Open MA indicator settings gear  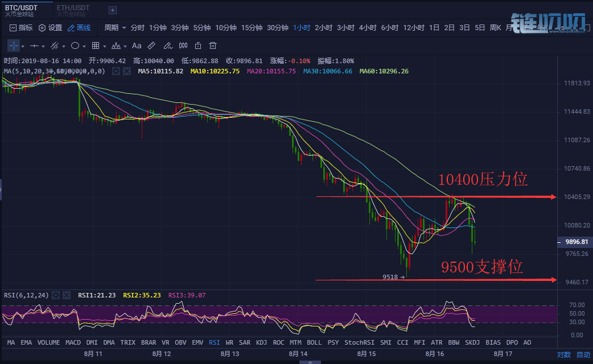coord(116,71)
